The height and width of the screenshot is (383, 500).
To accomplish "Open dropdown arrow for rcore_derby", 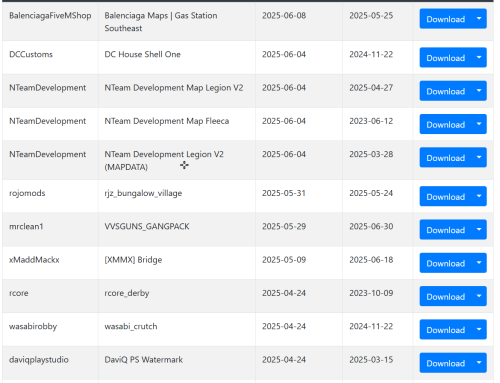I will pyautogui.click(x=479, y=296).
